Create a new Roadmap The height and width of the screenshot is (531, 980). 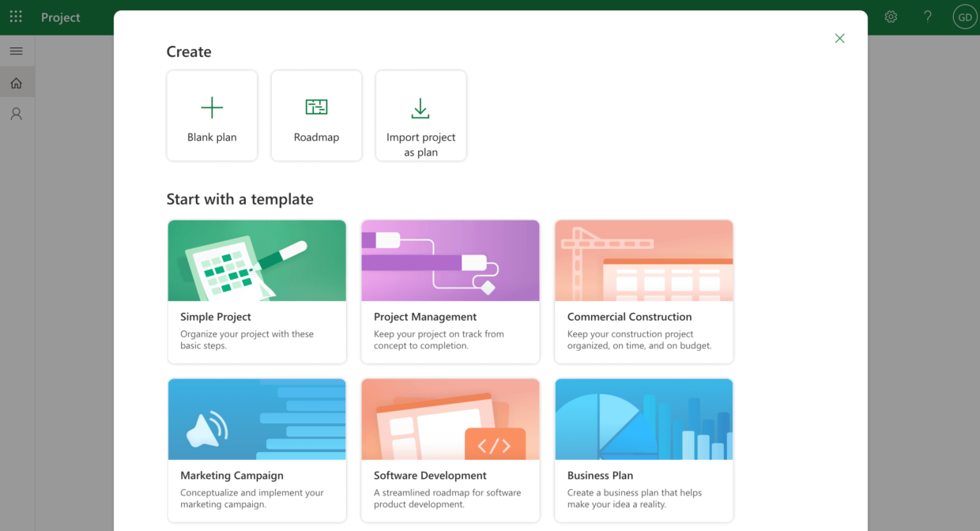point(316,115)
